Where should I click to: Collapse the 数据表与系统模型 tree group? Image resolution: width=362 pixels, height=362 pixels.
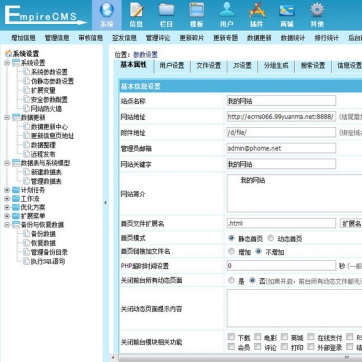point(7,163)
